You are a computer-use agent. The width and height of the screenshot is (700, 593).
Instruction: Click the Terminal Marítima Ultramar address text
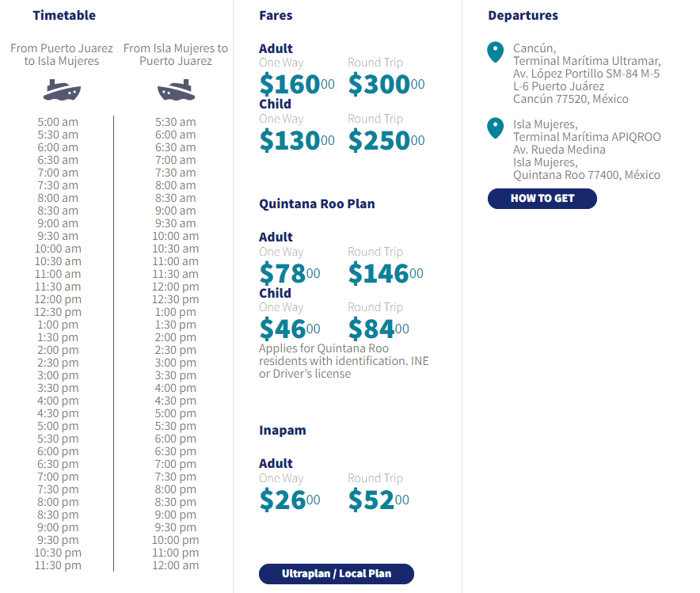[x=587, y=61]
